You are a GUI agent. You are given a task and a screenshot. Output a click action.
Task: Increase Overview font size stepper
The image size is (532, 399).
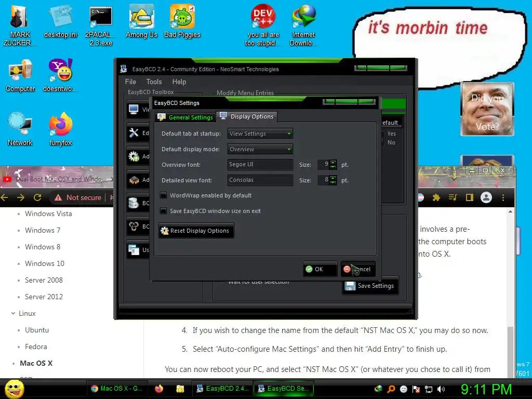tap(333, 162)
